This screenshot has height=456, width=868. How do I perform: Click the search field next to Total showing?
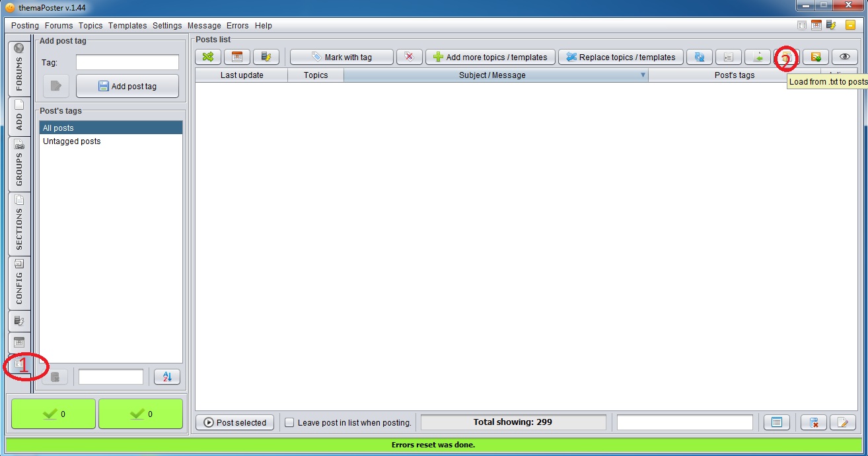click(x=685, y=422)
